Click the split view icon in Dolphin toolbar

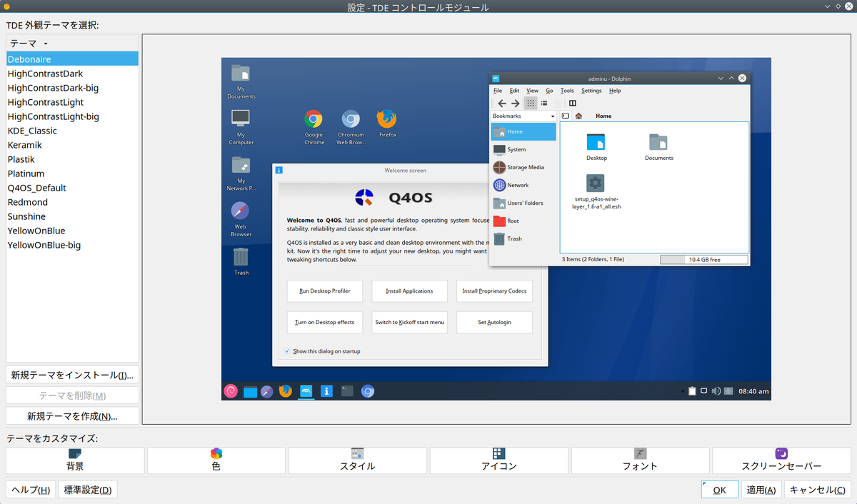[x=573, y=104]
